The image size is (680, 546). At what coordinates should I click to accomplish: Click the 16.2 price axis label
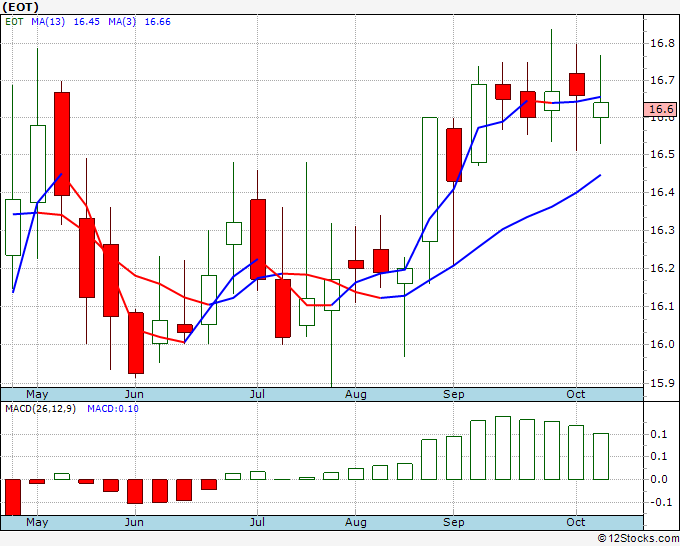click(662, 268)
